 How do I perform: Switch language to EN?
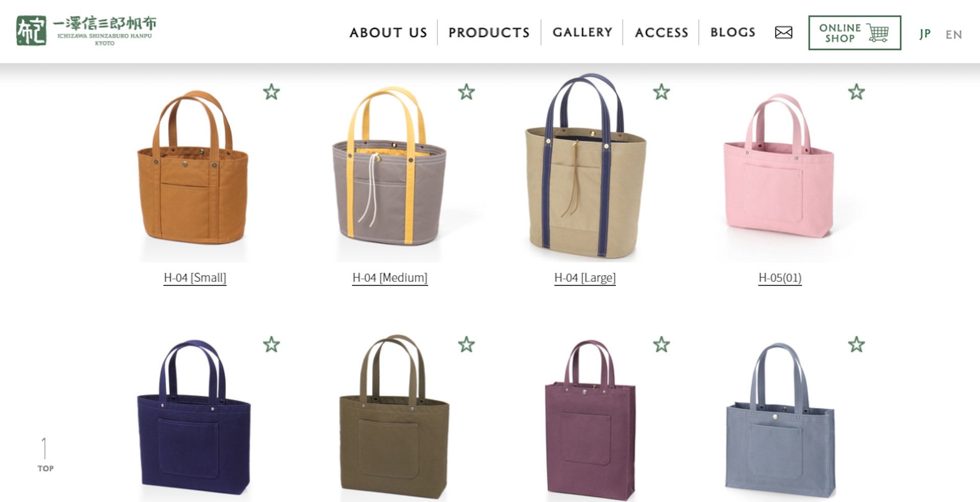tap(953, 35)
